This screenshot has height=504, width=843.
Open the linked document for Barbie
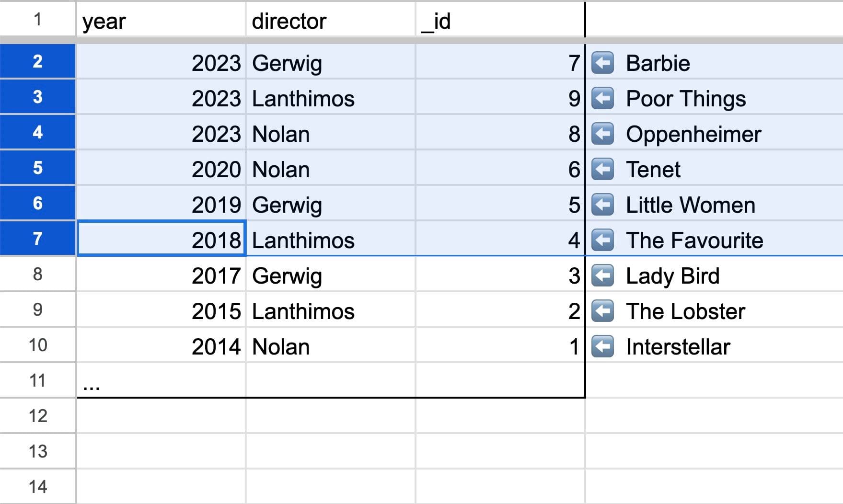pos(604,63)
